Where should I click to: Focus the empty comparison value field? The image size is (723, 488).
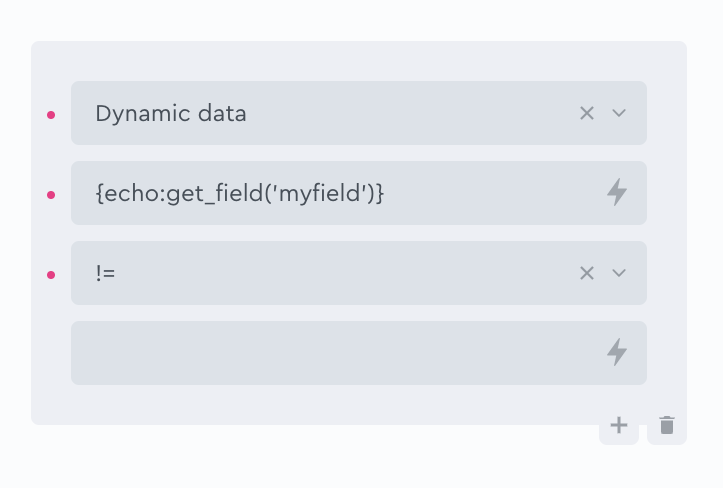[337, 353]
